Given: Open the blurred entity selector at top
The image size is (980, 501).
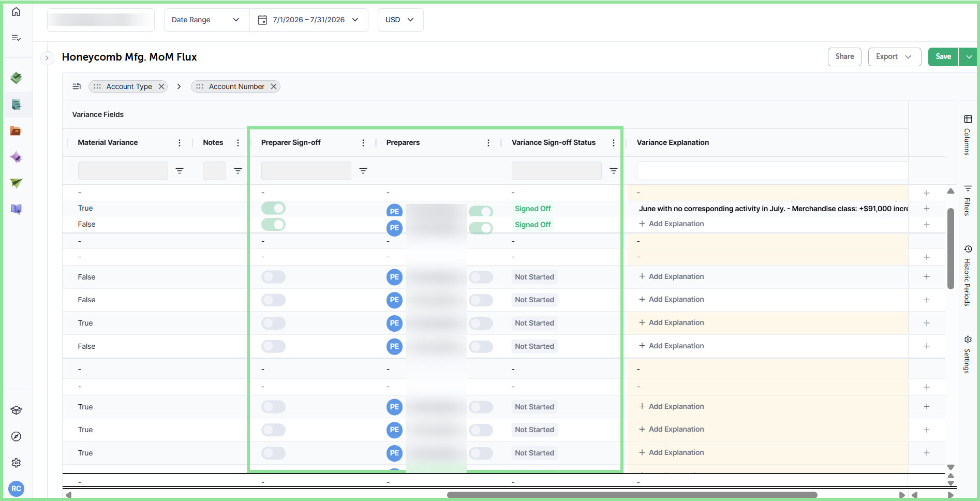Looking at the screenshot, I should 101,20.
